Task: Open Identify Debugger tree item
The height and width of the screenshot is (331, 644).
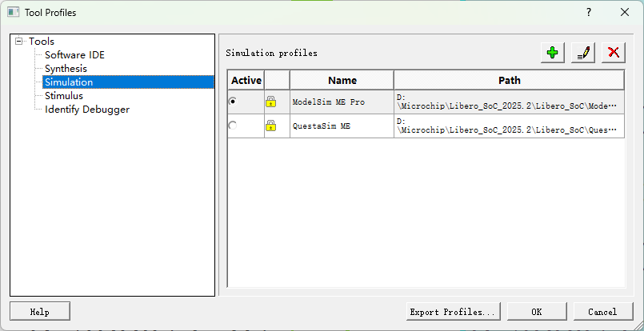Action: [87, 110]
